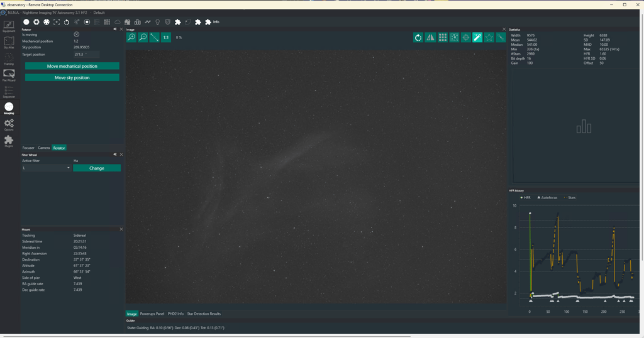Toggle the HFR history graph icon
Image resolution: width=644 pixels, height=338 pixels.
click(147, 22)
